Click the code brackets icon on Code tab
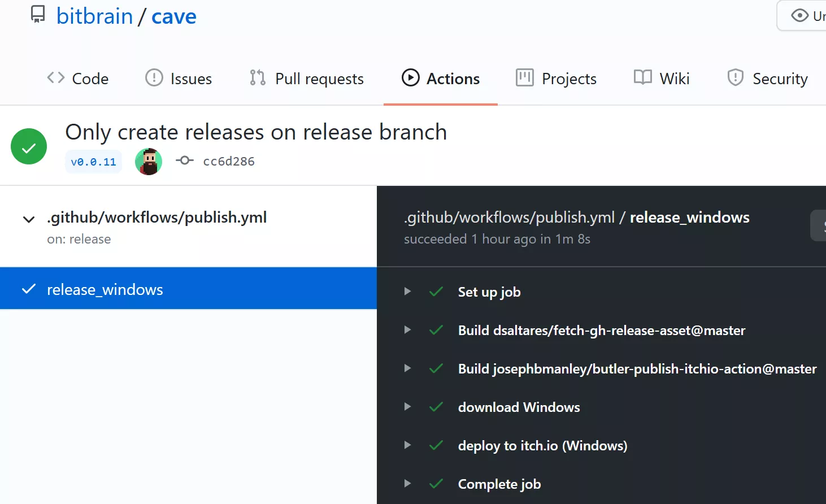This screenshot has height=504, width=826. coord(56,77)
